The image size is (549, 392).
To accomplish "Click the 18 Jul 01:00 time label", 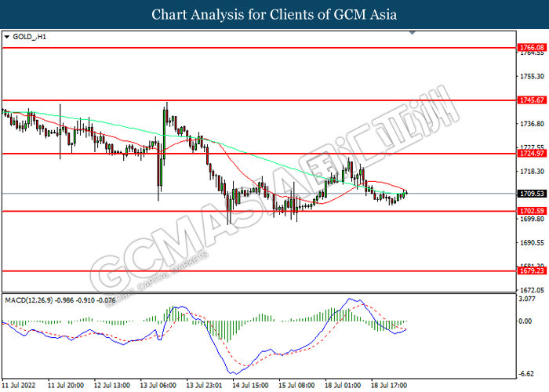I will (343, 386).
